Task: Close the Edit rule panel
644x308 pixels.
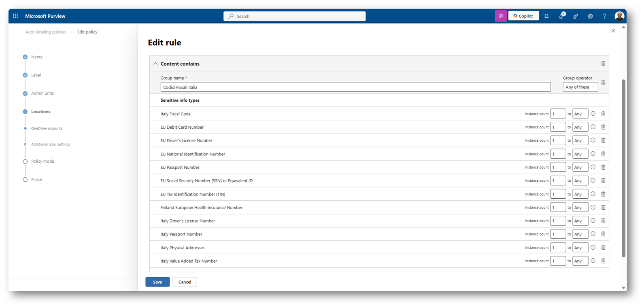Action: tap(613, 31)
